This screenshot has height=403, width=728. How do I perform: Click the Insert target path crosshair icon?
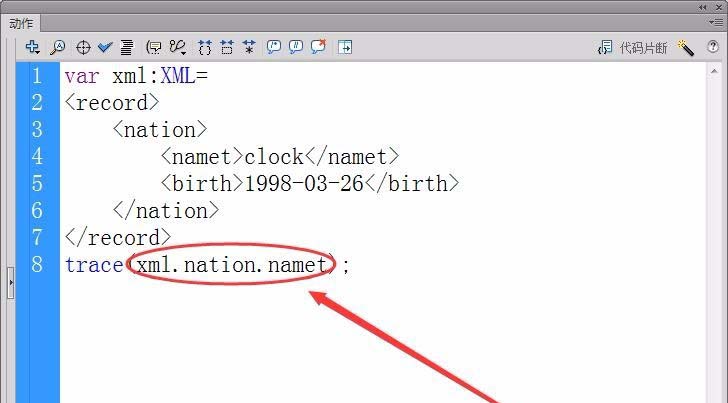[83, 47]
